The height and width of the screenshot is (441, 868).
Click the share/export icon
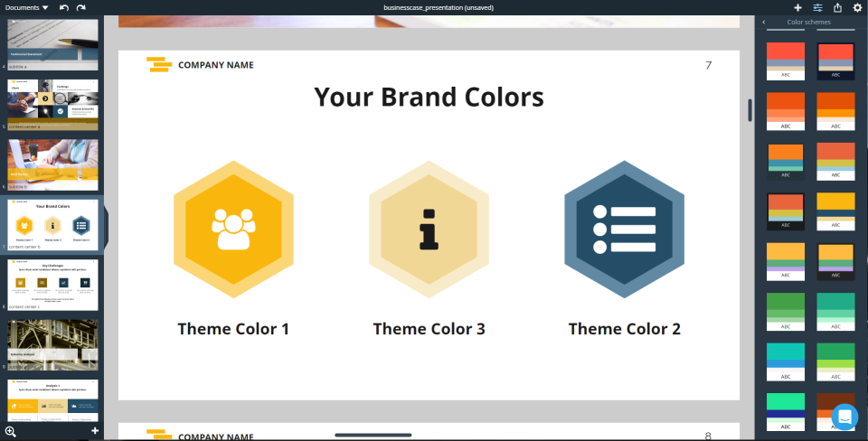point(837,8)
